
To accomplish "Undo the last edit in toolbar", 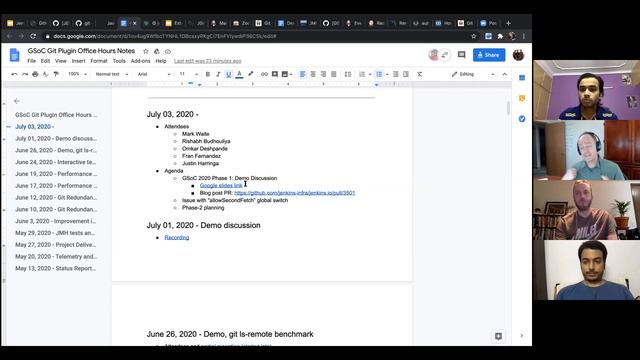I will tap(15, 74).
